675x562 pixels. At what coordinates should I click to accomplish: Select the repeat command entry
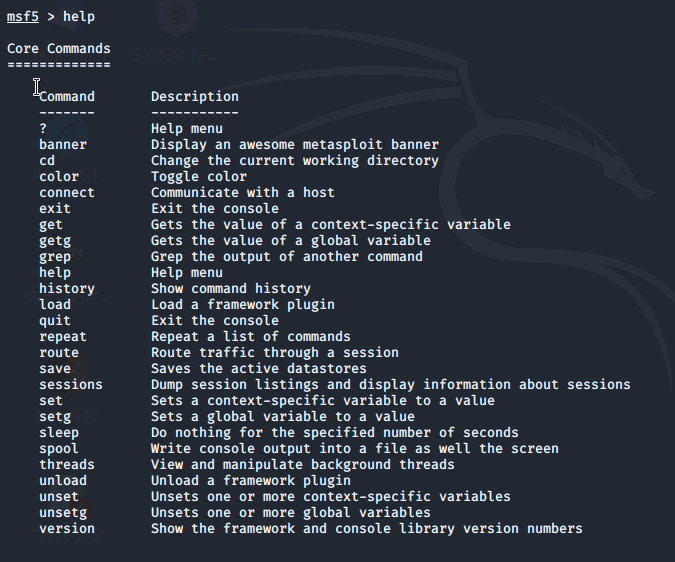coord(63,337)
